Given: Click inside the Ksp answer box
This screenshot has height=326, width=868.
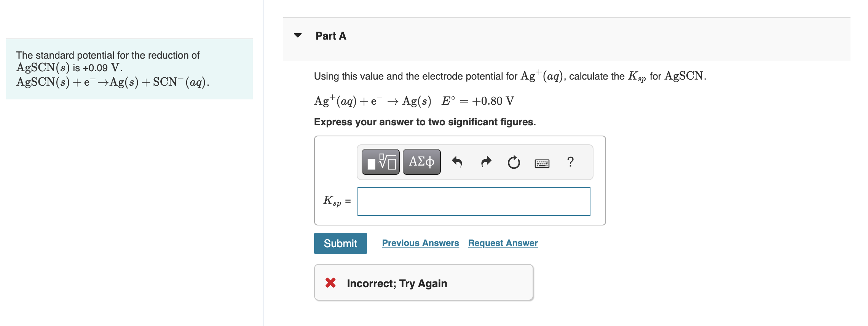Looking at the screenshot, I should tap(473, 201).
